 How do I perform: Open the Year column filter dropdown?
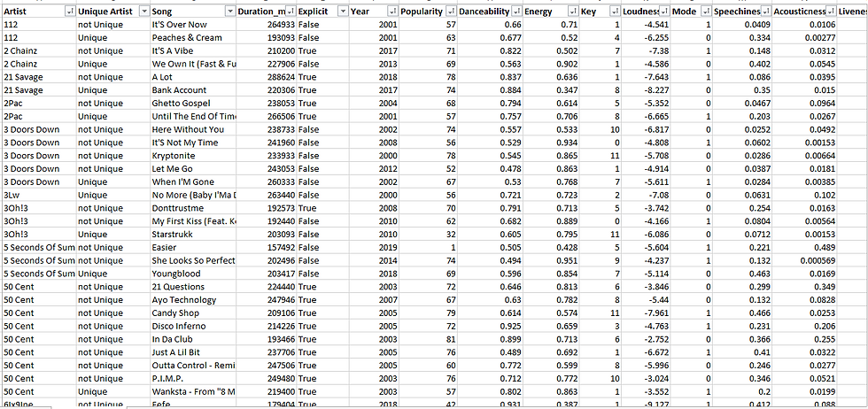pos(392,12)
